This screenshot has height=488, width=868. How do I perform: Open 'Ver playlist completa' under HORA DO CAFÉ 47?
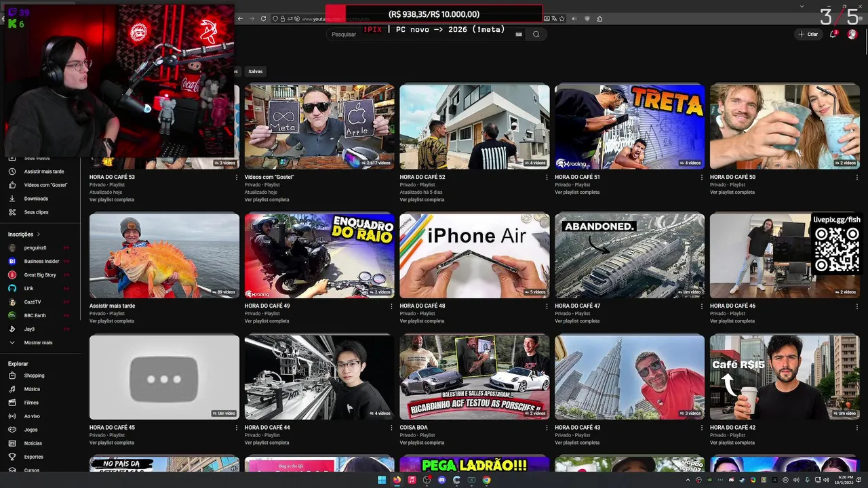click(577, 321)
